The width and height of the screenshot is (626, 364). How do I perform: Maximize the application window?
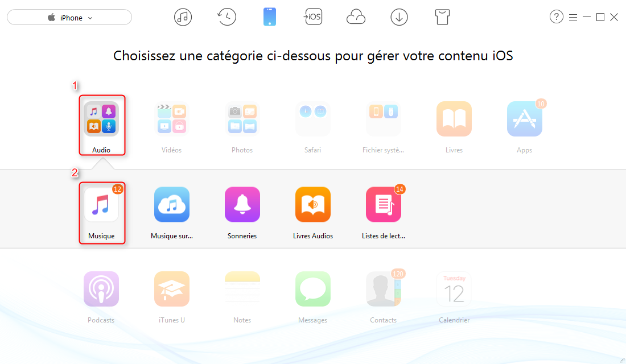[600, 17]
